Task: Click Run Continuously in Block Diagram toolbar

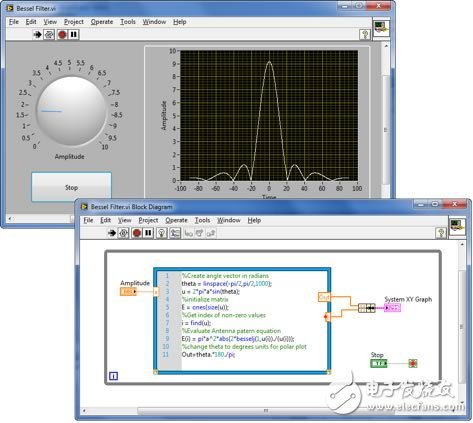Action: coord(124,233)
